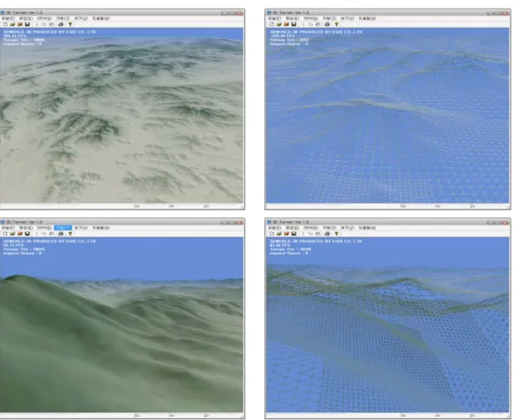Open the DEM menu in lower-right wireframe window
515x420 pixels.
pos(310,228)
